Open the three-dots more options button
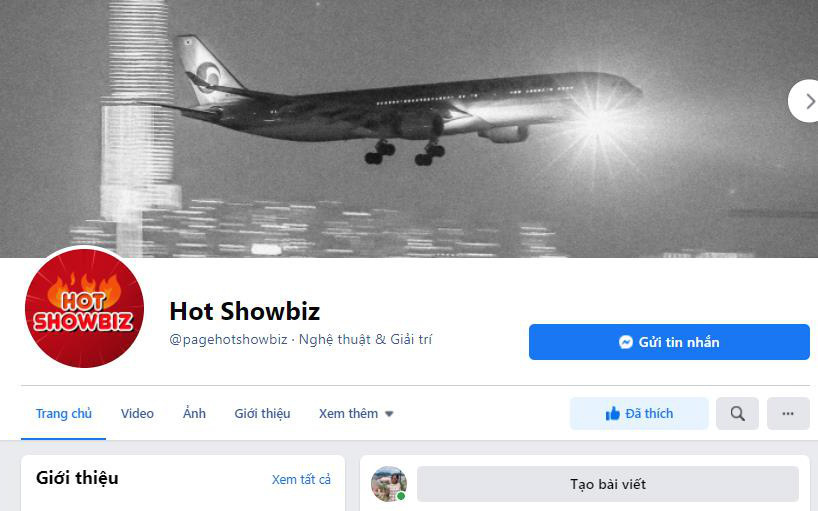 (788, 413)
